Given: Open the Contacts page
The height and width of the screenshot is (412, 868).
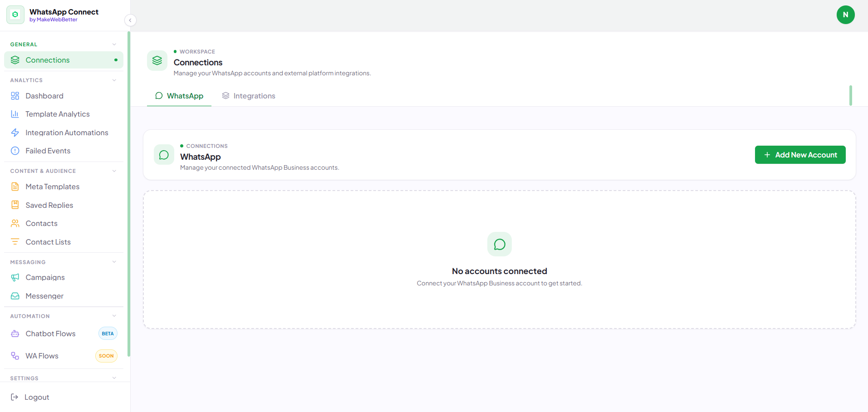Looking at the screenshot, I should tap(64, 223).
